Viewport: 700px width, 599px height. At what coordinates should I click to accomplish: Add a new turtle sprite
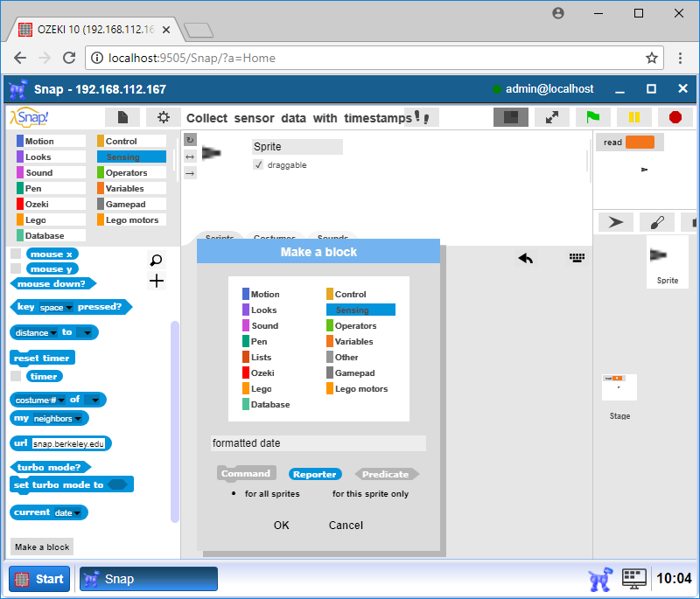pos(616,222)
